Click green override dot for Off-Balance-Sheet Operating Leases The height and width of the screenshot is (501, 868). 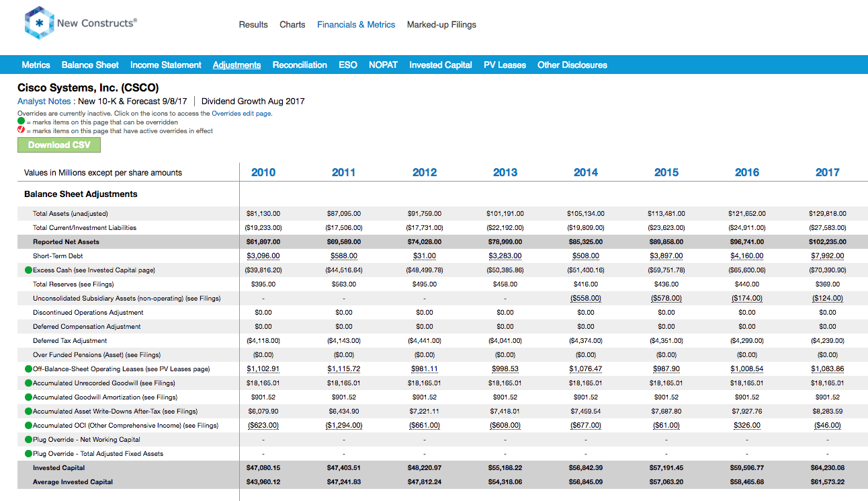click(x=28, y=369)
